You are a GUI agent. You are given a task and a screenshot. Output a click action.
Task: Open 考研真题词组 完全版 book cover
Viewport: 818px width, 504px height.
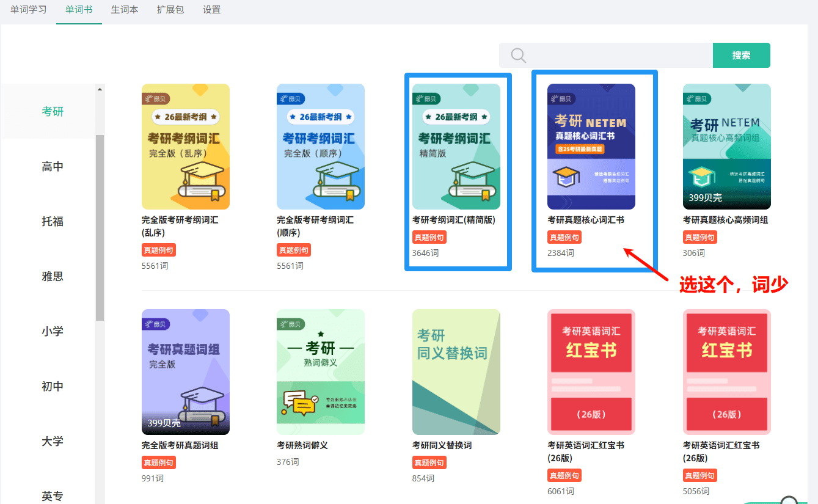point(186,372)
